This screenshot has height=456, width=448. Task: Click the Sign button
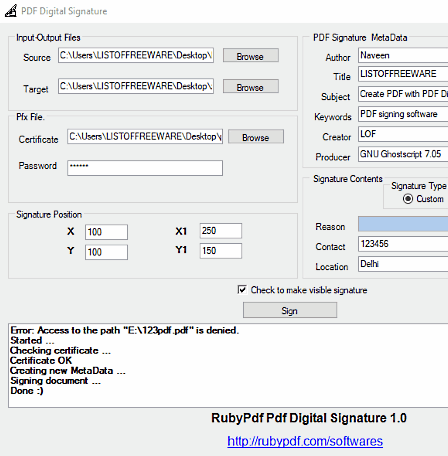(290, 310)
